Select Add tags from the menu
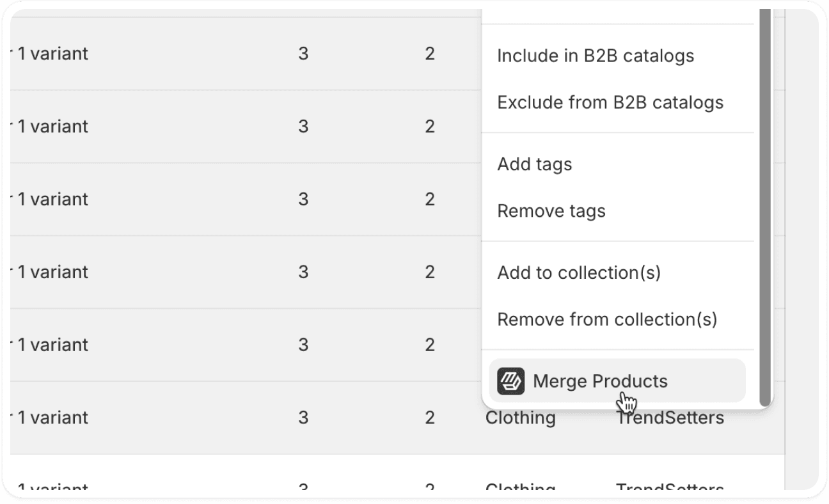The image size is (829, 504). click(x=535, y=164)
